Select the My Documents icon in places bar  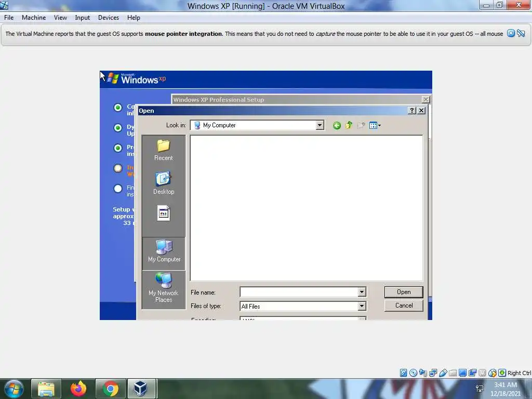point(164,214)
